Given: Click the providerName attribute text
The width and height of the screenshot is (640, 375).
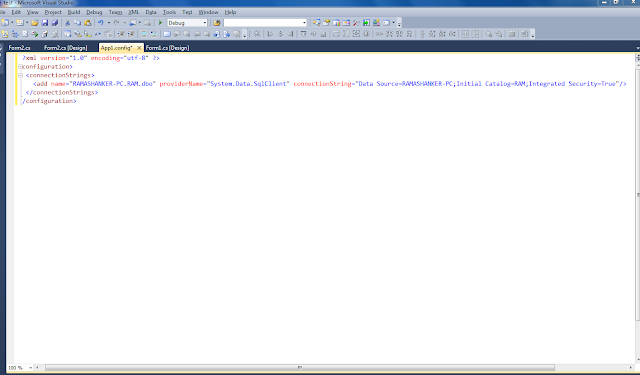Looking at the screenshot, I should (x=181, y=84).
